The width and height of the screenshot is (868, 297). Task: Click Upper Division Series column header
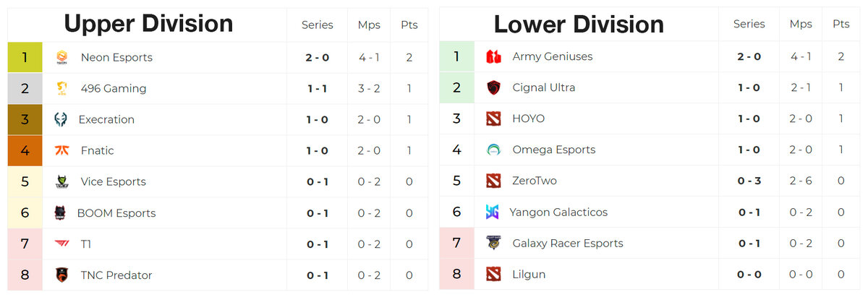(317, 25)
